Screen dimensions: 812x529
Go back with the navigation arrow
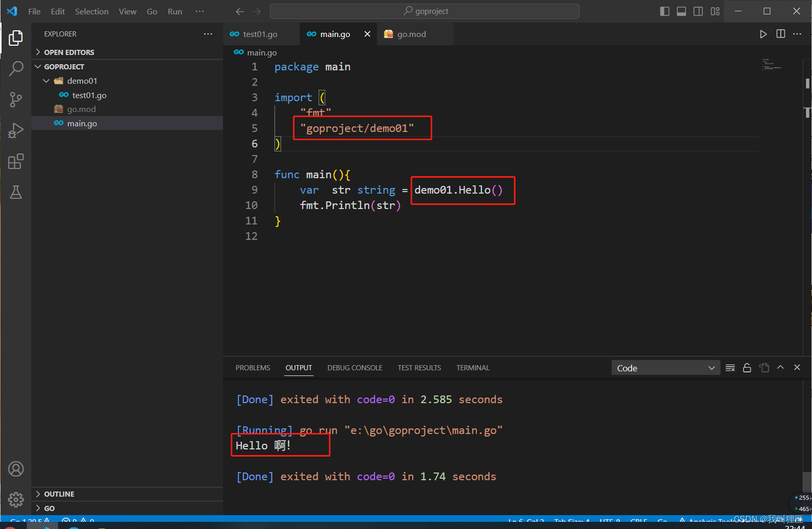[240, 11]
